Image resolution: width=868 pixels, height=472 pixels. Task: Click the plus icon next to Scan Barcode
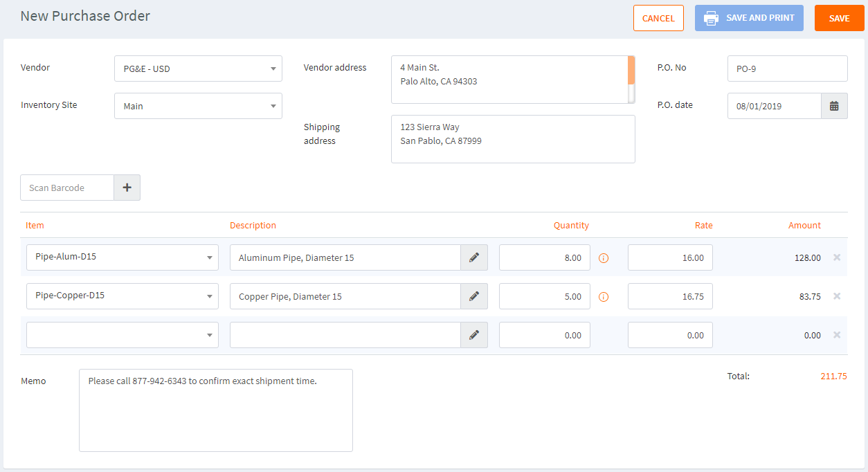pos(127,188)
